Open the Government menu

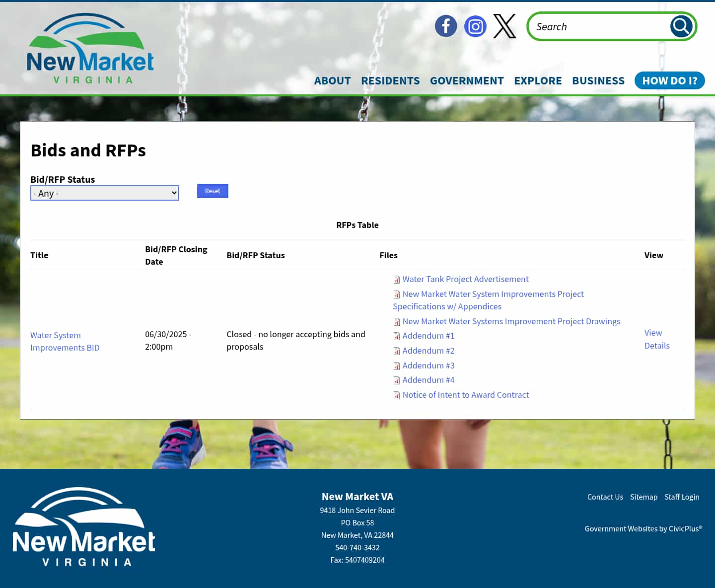[x=467, y=80]
